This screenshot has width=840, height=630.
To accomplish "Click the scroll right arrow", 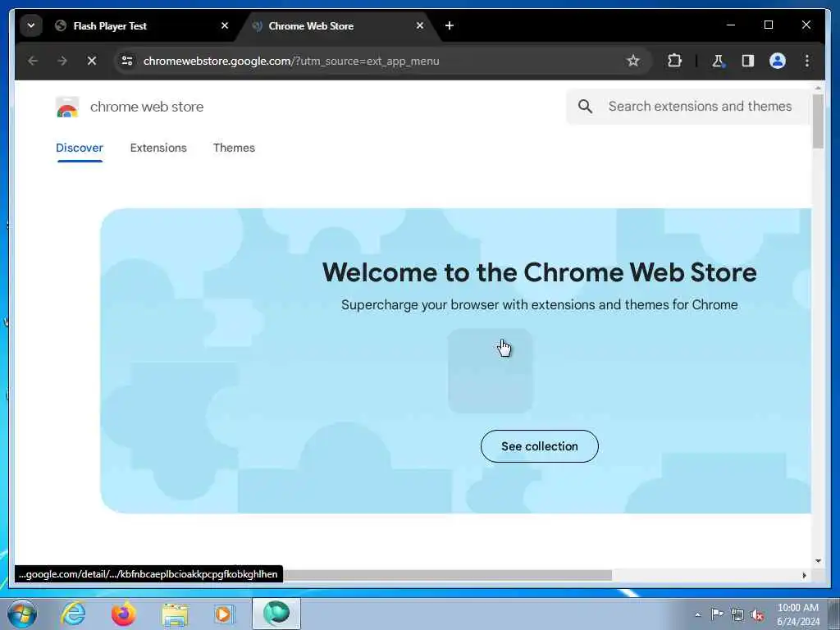I will click(804, 575).
